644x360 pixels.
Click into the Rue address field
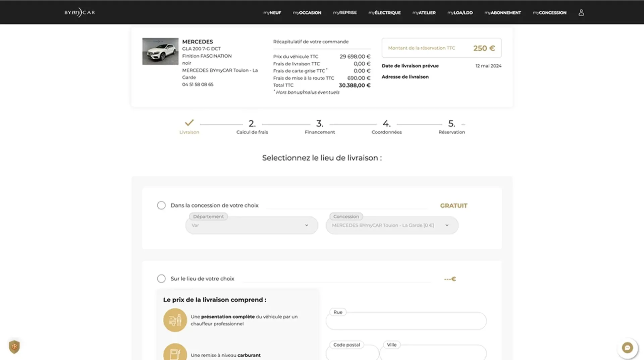(406, 321)
